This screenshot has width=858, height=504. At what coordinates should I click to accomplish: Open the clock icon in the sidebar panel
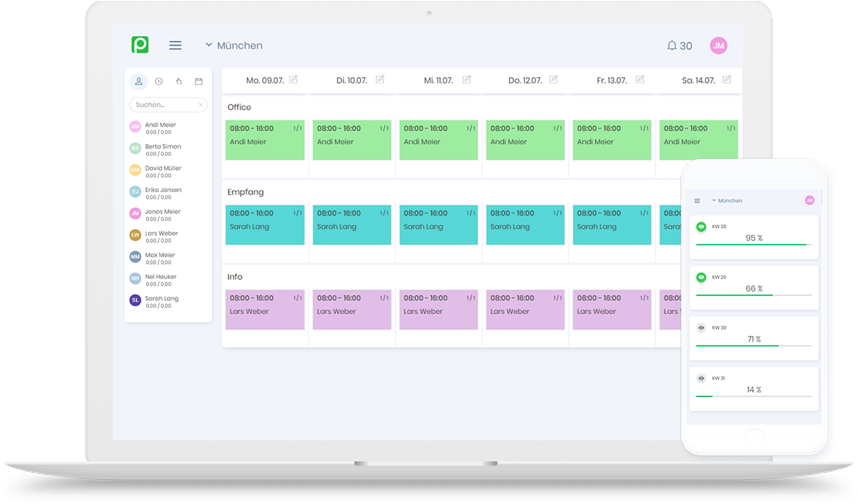(158, 80)
